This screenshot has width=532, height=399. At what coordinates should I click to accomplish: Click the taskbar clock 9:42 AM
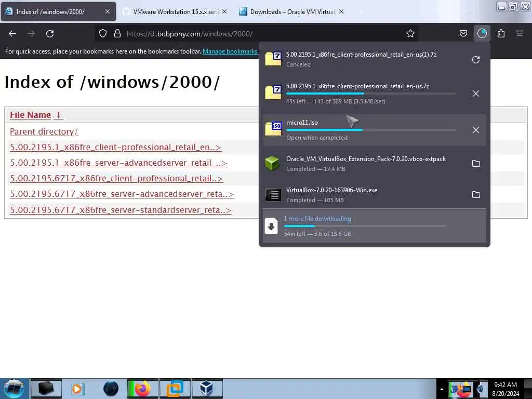click(506, 389)
